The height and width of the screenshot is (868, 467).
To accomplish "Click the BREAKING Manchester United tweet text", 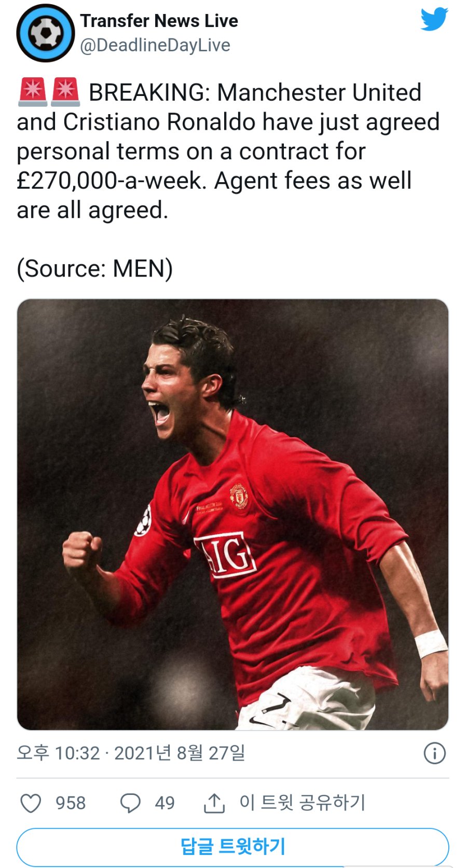I will point(228,151).
